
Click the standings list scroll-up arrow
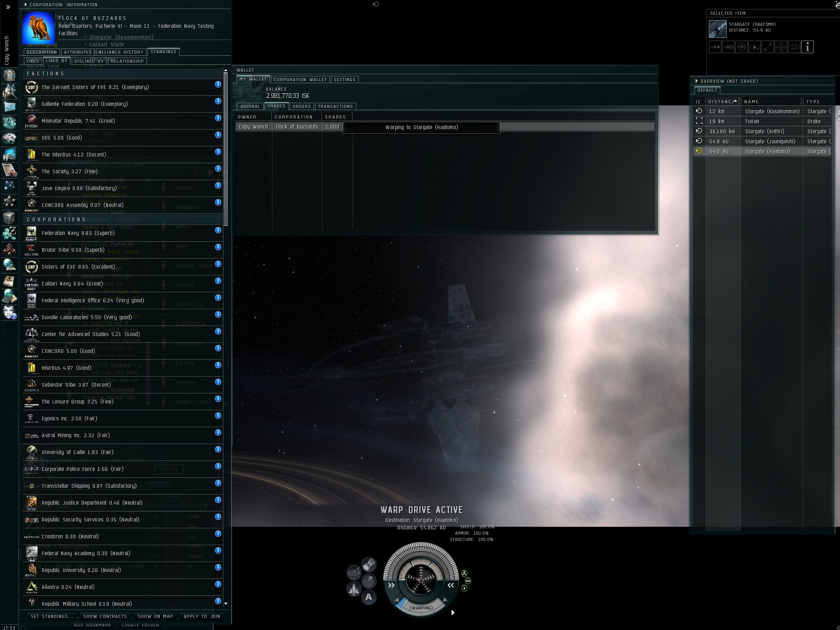tap(226, 70)
